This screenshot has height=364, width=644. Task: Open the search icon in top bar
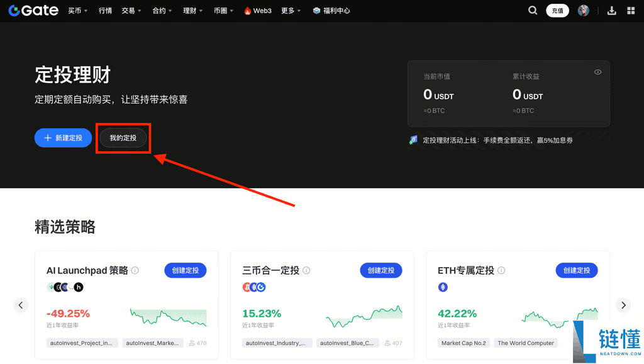tap(532, 10)
